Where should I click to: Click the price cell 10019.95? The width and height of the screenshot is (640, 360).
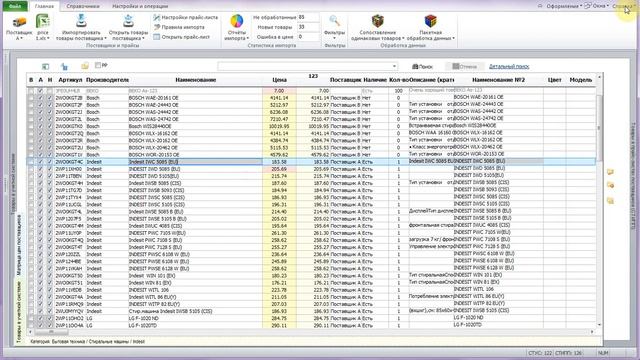(279, 126)
